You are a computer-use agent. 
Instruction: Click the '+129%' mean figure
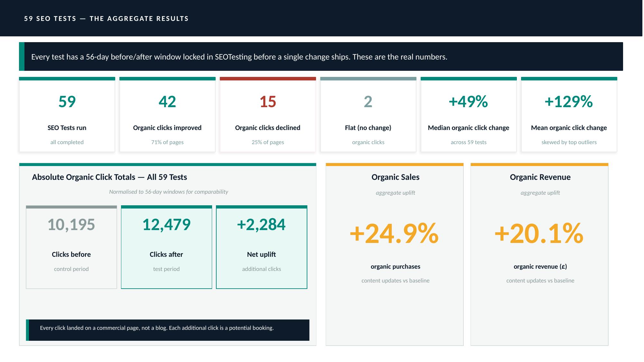569,102
